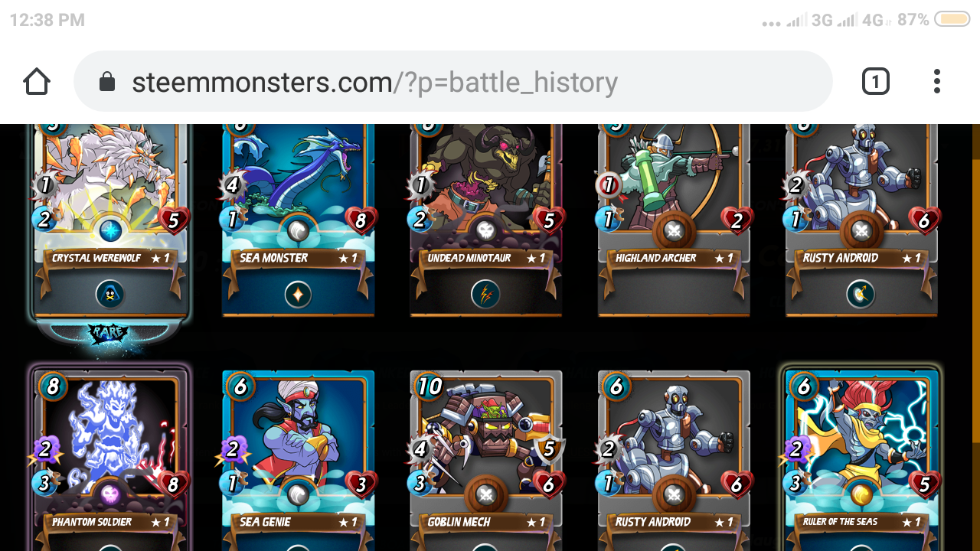The image size is (980, 551).
Task: Tap the Goblin Mech mana cost badge
Action: coord(430,386)
